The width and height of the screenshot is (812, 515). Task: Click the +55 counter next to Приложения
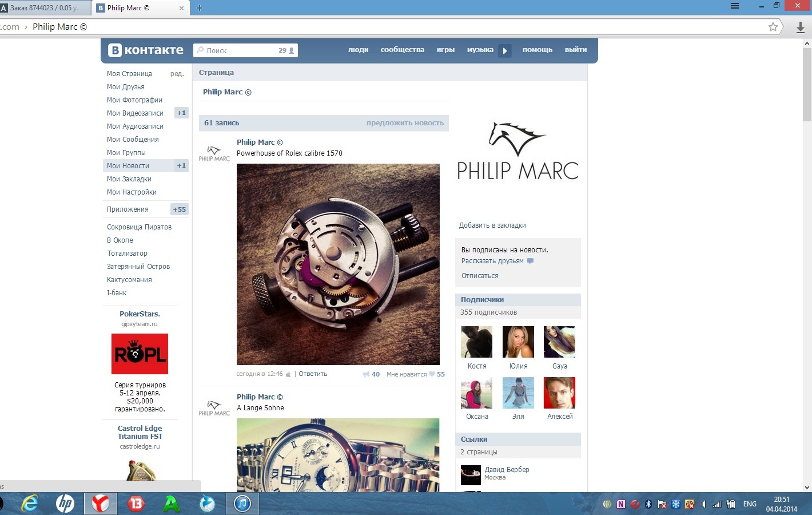coord(180,209)
